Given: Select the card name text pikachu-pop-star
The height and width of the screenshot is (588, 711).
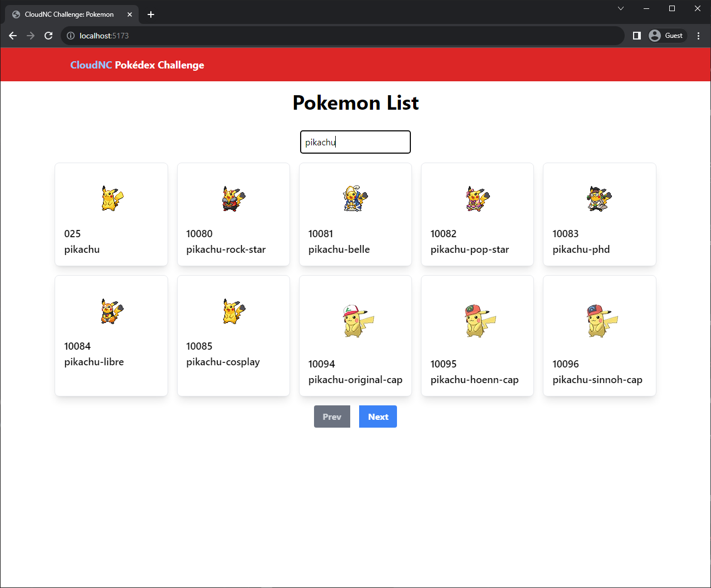Looking at the screenshot, I should [x=470, y=249].
